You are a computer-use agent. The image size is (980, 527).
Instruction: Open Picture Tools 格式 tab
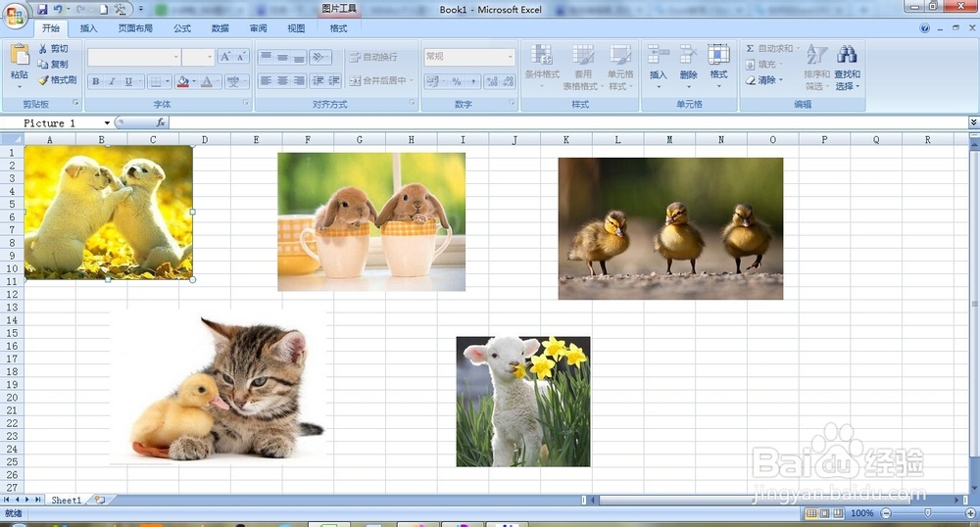pyautogui.click(x=339, y=28)
